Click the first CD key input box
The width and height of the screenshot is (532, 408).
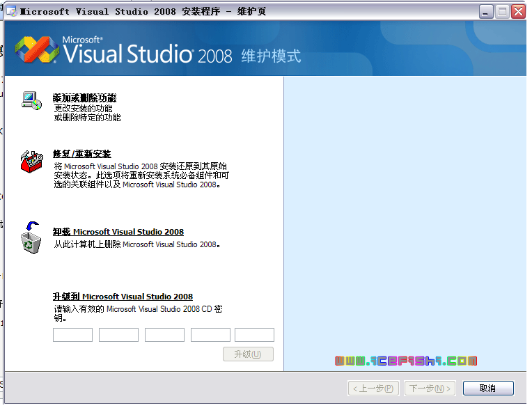pyautogui.click(x=72, y=335)
